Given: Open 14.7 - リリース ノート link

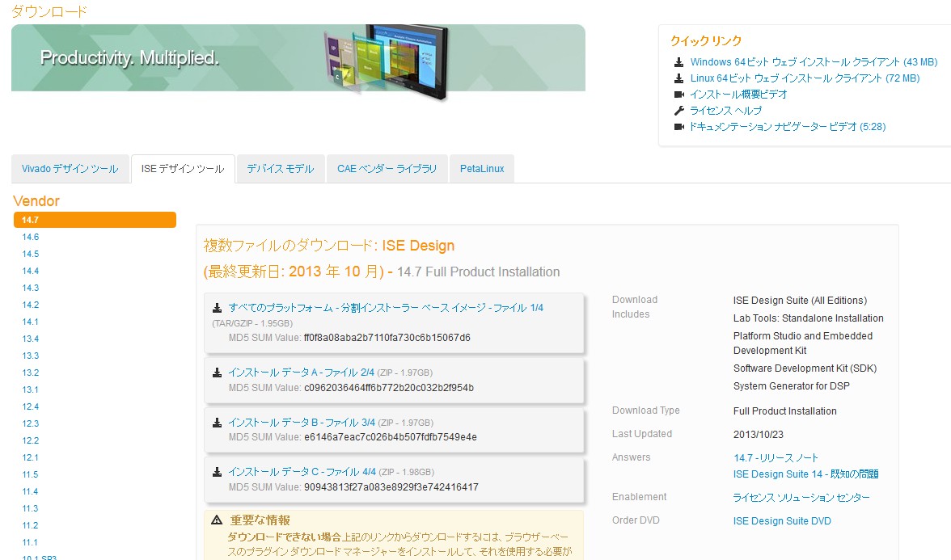Looking at the screenshot, I should 776,457.
